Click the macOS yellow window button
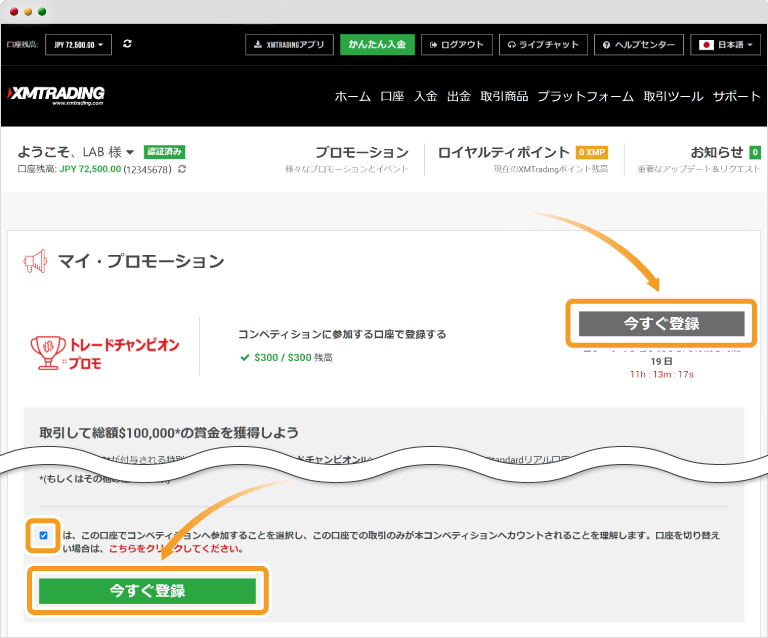The image size is (768, 638). coord(28,12)
